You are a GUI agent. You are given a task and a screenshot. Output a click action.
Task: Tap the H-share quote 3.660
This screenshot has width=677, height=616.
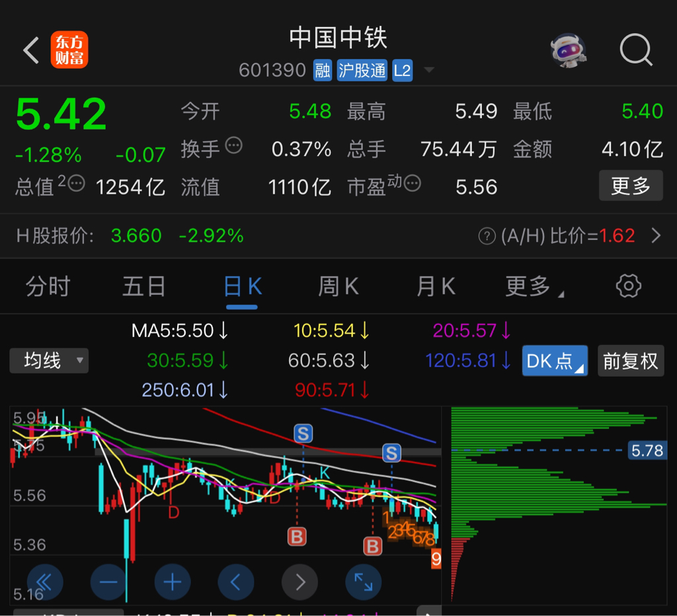(136, 236)
